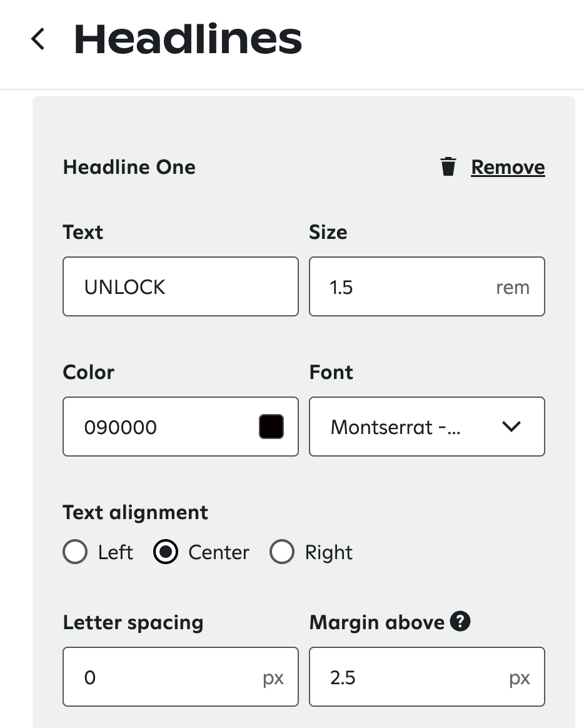Choose Right text alignment
The image size is (584, 728).
[281, 552]
